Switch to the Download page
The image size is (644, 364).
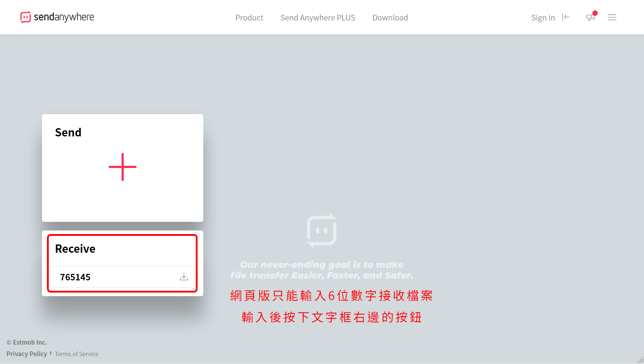coord(390,17)
